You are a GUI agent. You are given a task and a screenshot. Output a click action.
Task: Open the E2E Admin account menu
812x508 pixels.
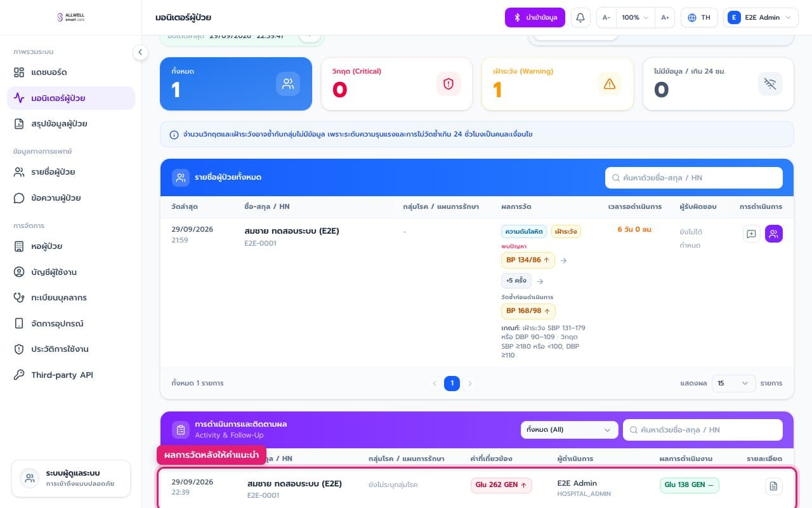[x=761, y=18]
